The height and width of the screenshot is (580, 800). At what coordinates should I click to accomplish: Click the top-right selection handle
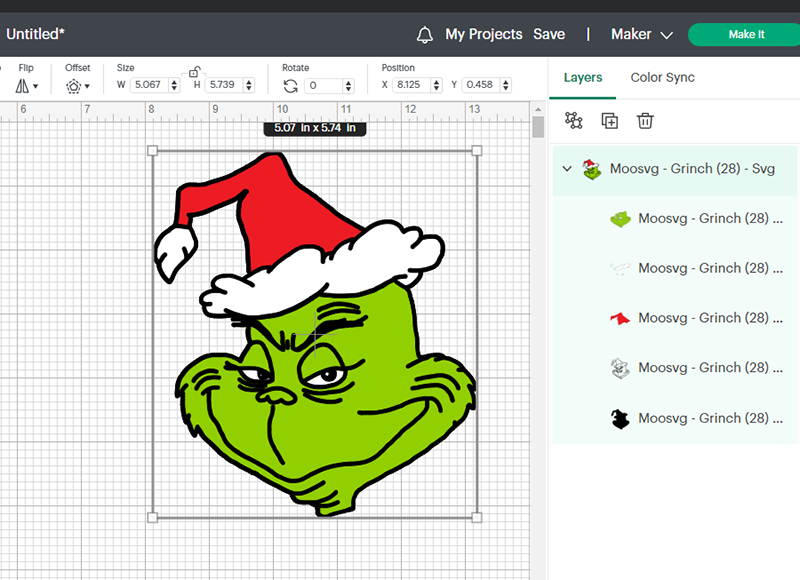point(477,150)
